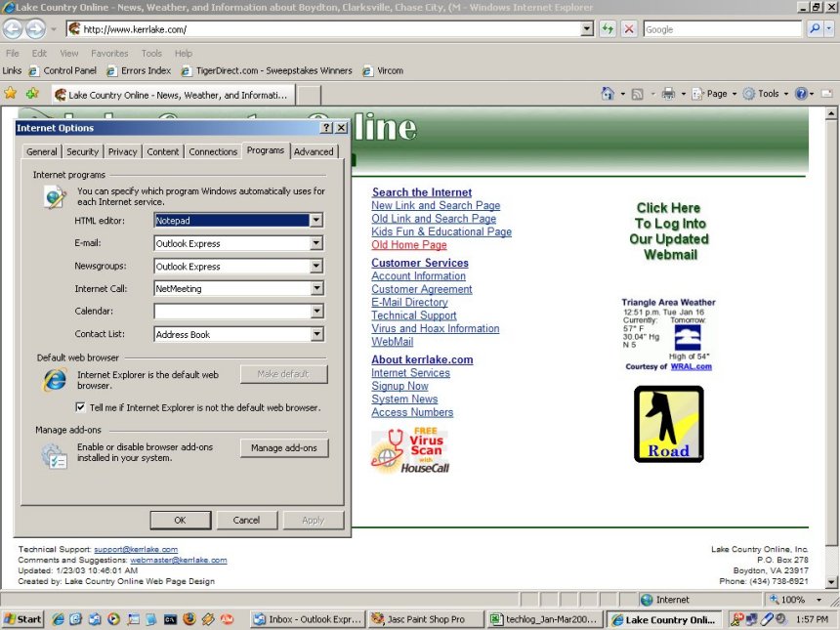Viewport: 840px width, 630px height.
Task: Open the Contact List program dropdown
Action: (x=316, y=334)
